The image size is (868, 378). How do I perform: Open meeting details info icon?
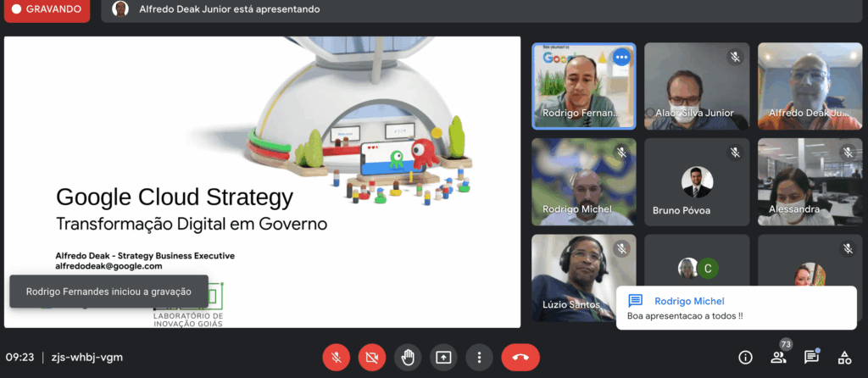tap(746, 358)
